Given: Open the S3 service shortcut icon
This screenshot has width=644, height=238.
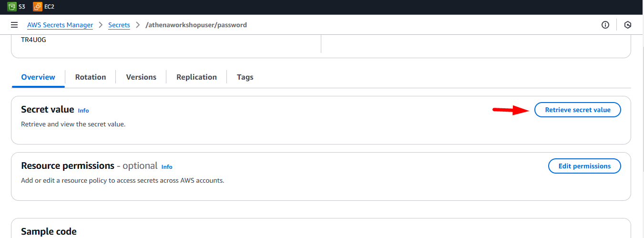Looking at the screenshot, I should [x=12, y=7].
